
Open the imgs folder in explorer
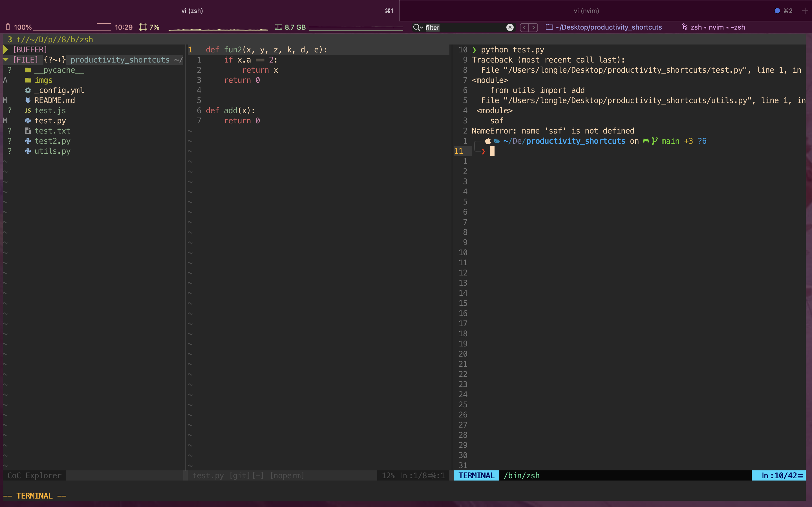pos(44,80)
